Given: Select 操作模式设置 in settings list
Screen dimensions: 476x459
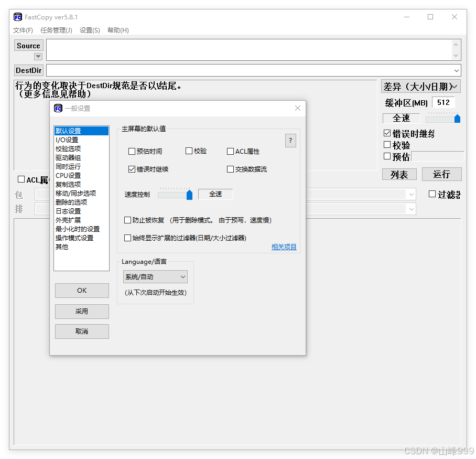Looking at the screenshot, I should click(x=81, y=238).
